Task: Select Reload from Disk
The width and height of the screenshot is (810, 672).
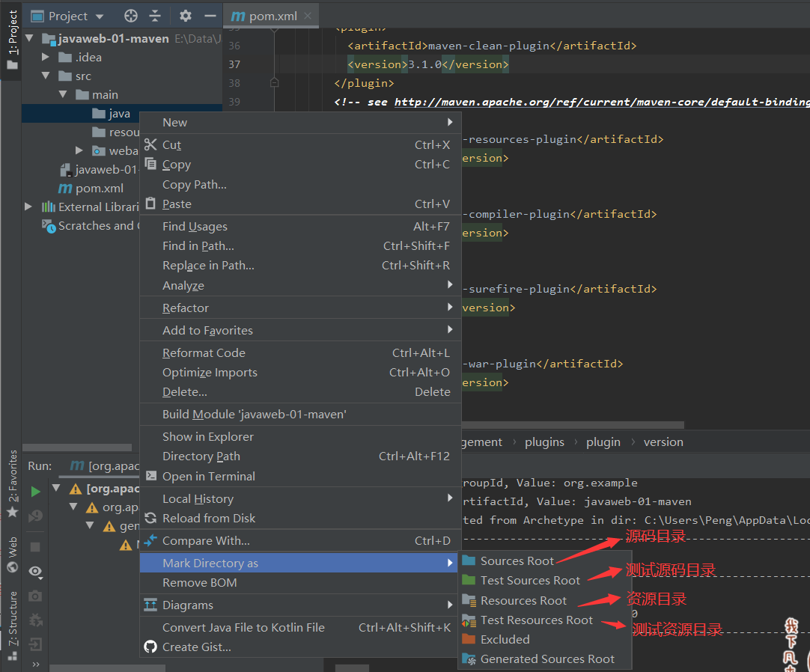Action: point(300,519)
